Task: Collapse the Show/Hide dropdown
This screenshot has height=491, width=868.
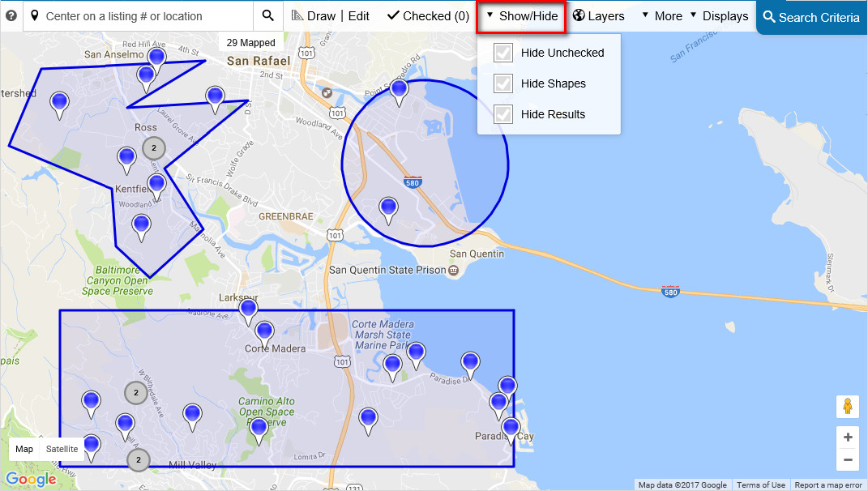Action: 521,16
